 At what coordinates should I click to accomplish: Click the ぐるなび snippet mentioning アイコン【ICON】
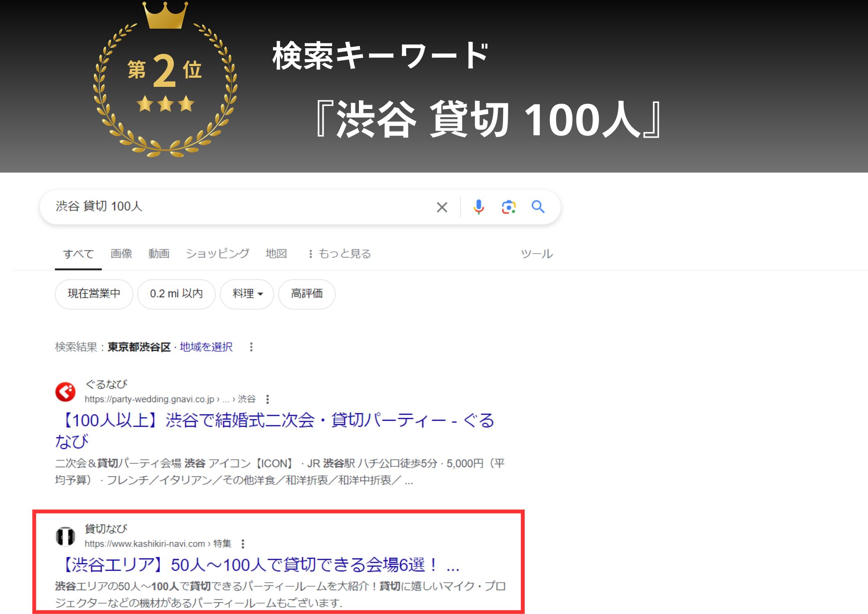click(280, 472)
